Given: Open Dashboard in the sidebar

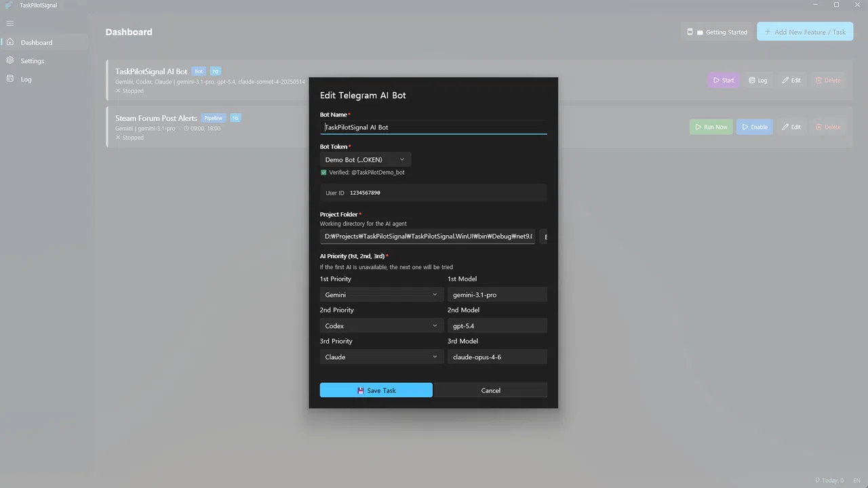Looking at the screenshot, I should point(45,42).
